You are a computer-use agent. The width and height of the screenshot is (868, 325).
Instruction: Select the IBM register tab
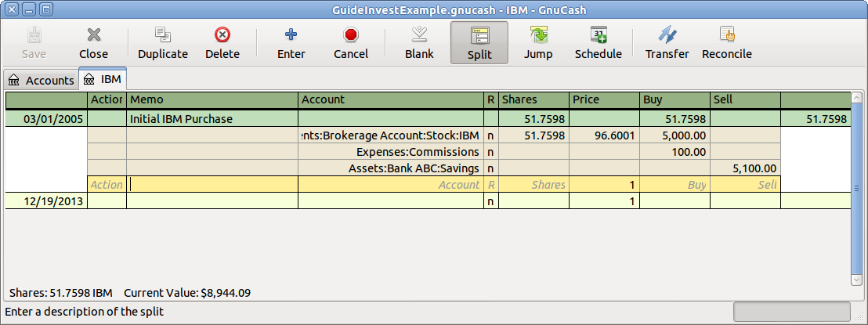coord(104,79)
